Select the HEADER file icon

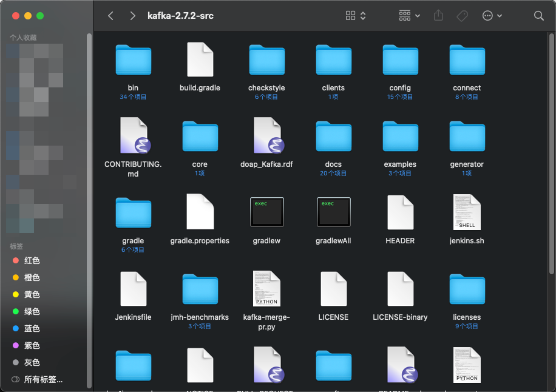tap(401, 212)
